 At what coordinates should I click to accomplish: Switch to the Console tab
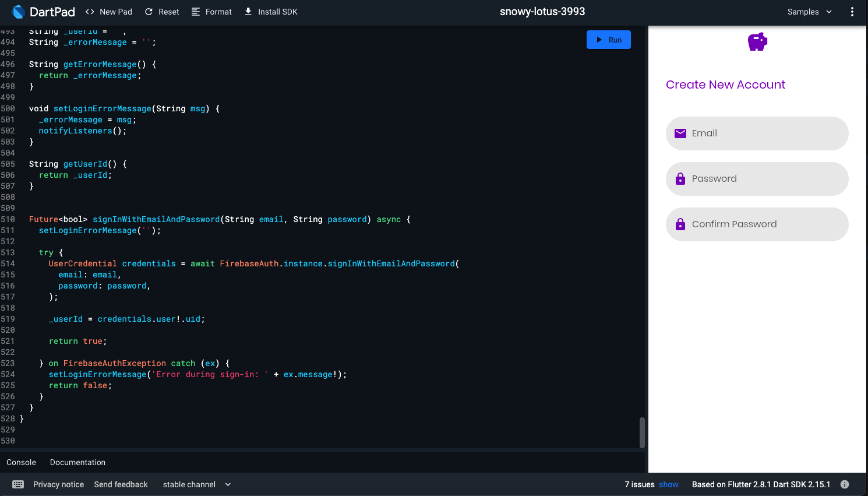click(x=21, y=462)
